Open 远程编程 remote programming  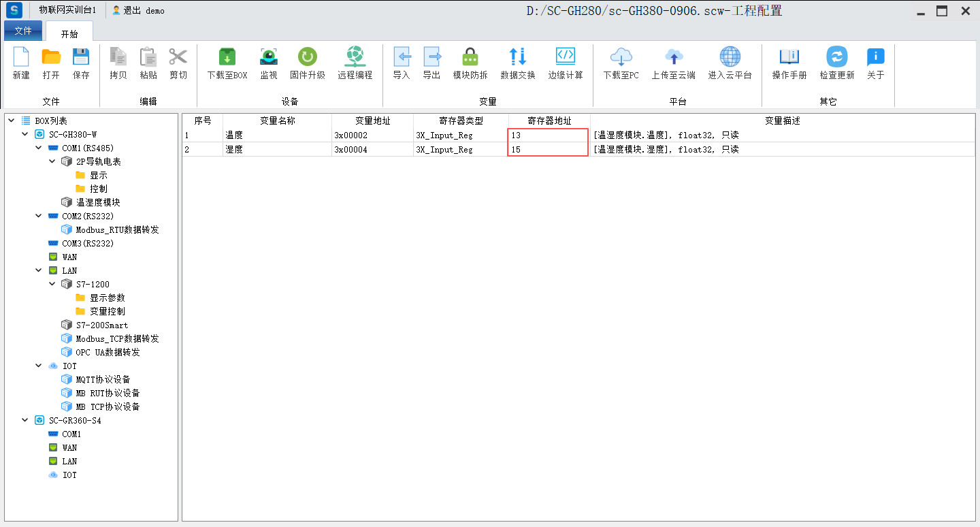[355, 57]
